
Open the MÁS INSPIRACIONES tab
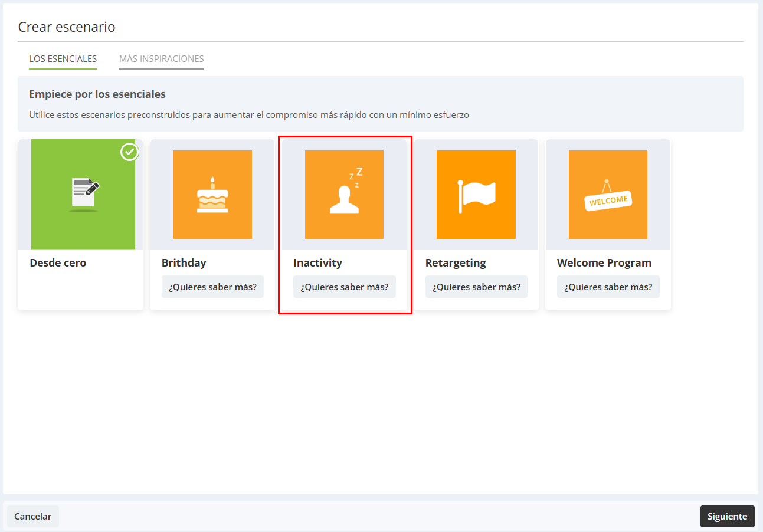coord(162,59)
